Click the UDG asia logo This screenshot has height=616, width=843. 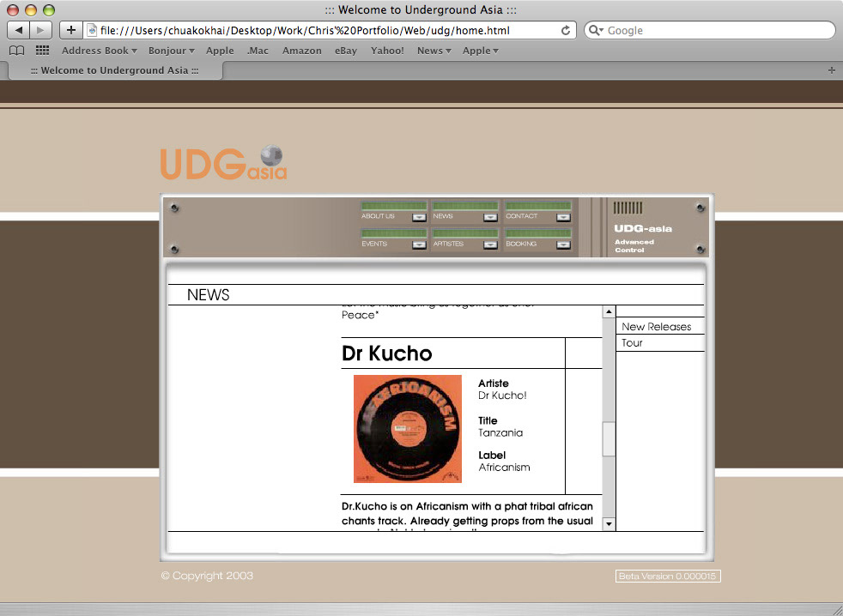coord(224,162)
